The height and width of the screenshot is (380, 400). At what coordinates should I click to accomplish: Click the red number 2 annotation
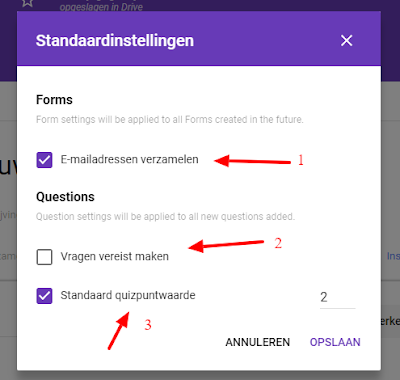(x=278, y=243)
